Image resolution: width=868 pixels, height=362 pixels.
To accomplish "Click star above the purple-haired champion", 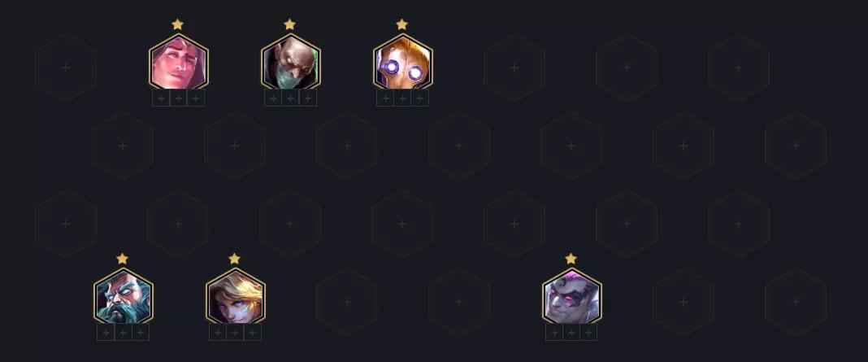I will [x=571, y=259].
